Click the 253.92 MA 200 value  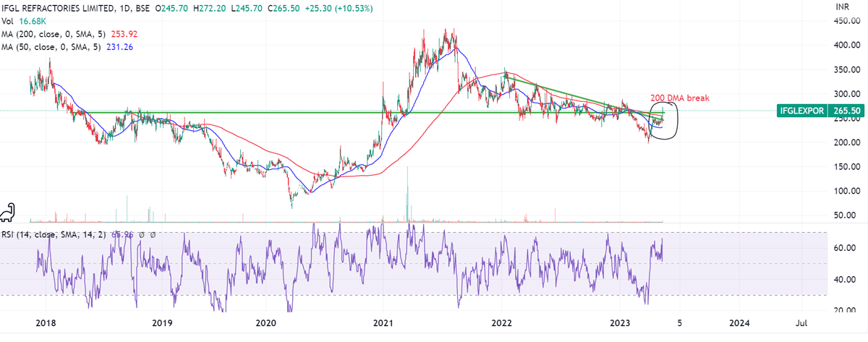pos(124,34)
